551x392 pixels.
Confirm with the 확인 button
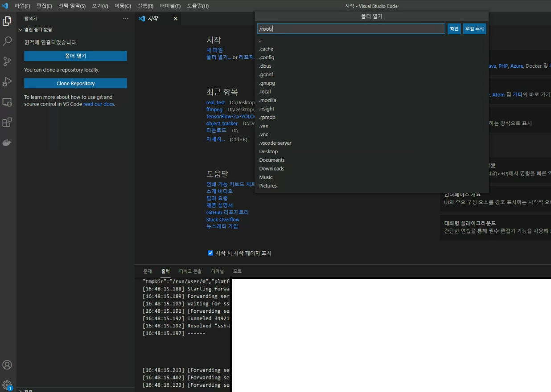coord(454,29)
